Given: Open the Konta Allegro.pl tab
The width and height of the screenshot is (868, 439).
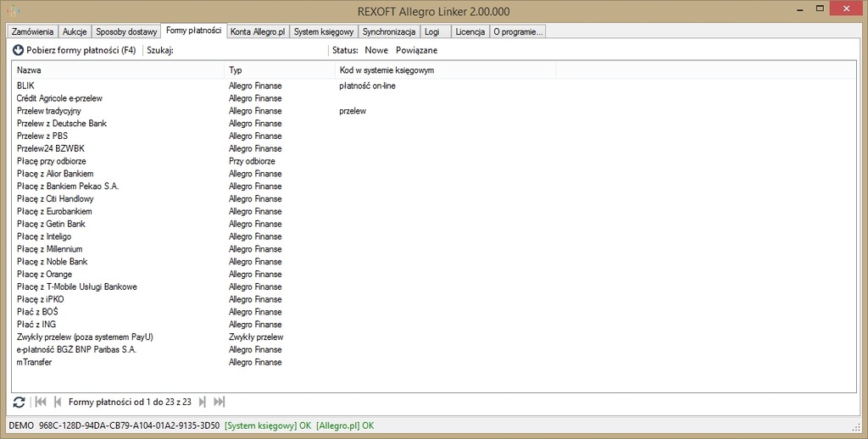Looking at the screenshot, I should (258, 31).
